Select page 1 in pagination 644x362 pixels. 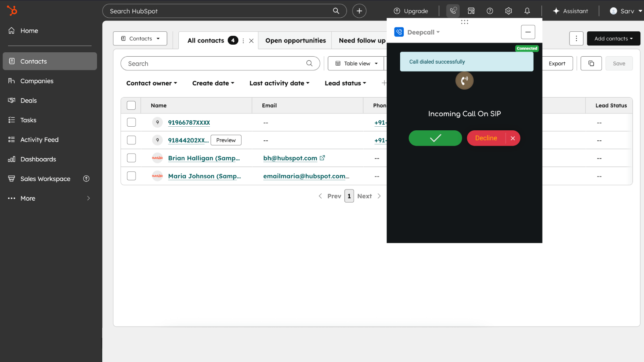[349, 196]
